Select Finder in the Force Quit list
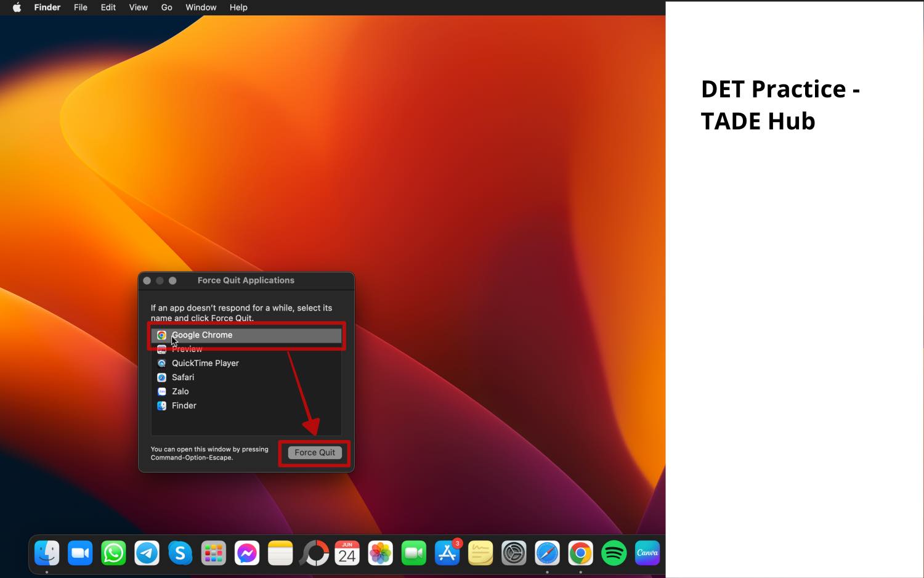Viewport: 924px width, 578px height. (246, 405)
